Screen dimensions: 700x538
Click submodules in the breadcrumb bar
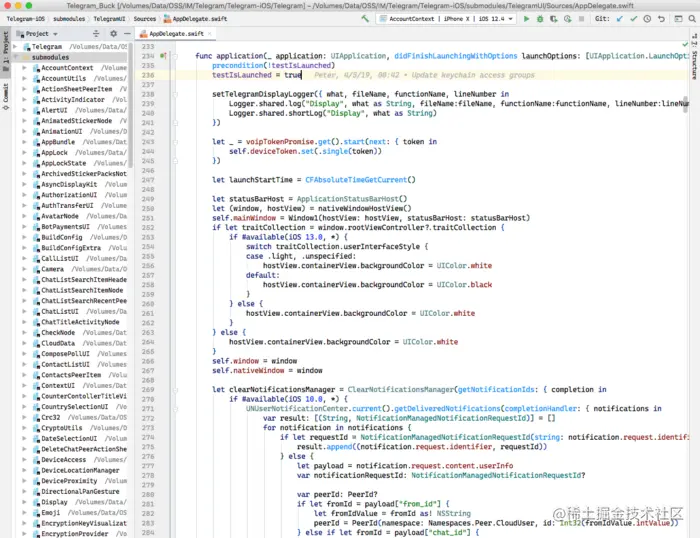69,19
